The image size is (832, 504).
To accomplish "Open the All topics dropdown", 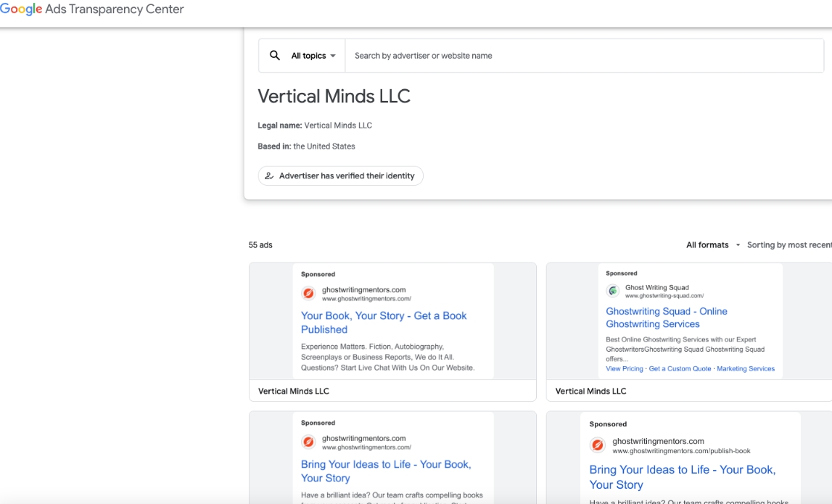I will click(313, 56).
